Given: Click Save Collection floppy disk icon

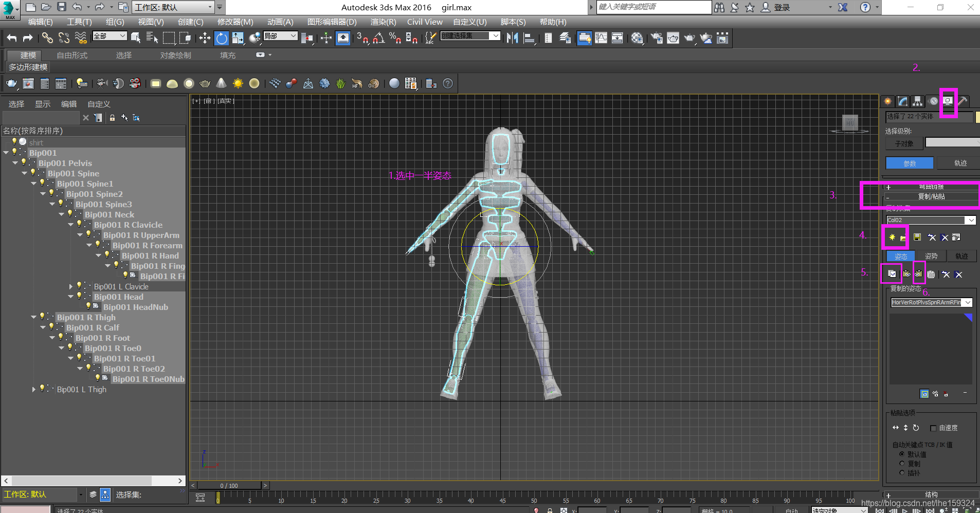Looking at the screenshot, I should pos(917,237).
